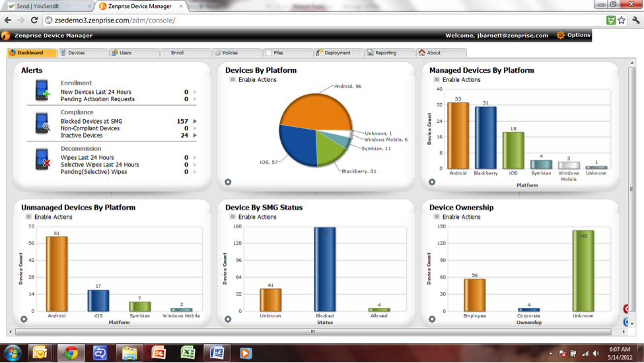Click the browser address bar
Screen dimensions: 644x363
(324, 20)
